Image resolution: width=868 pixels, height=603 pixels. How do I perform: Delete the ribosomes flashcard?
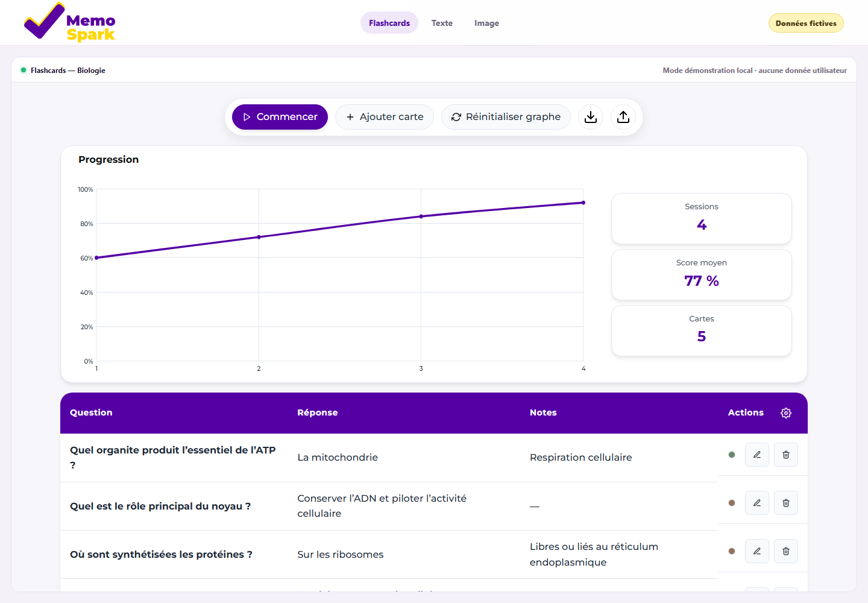click(786, 551)
